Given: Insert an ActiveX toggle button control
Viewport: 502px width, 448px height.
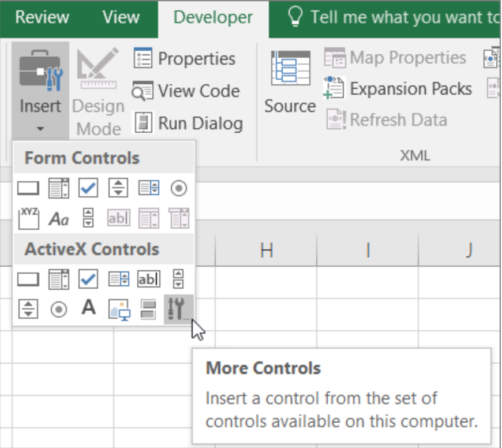Looking at the screenshot, I should click(x=148, y=309).
